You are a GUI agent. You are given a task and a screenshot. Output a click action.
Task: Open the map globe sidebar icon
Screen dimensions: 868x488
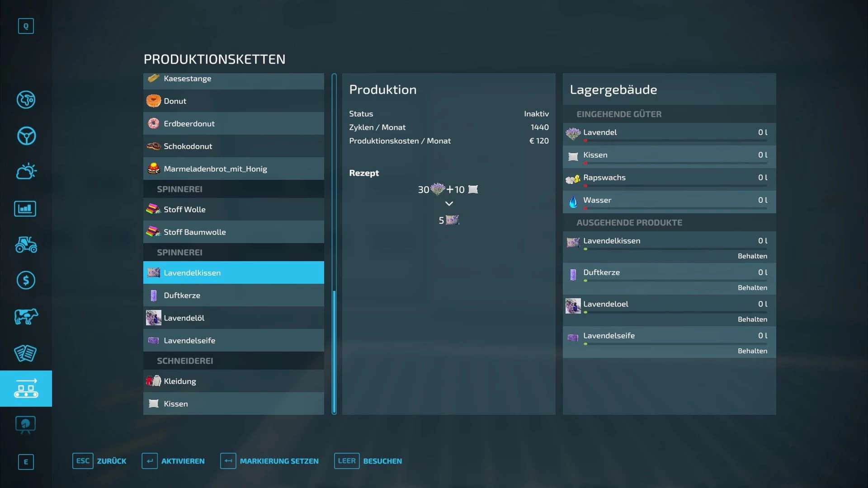coord(26,99)
